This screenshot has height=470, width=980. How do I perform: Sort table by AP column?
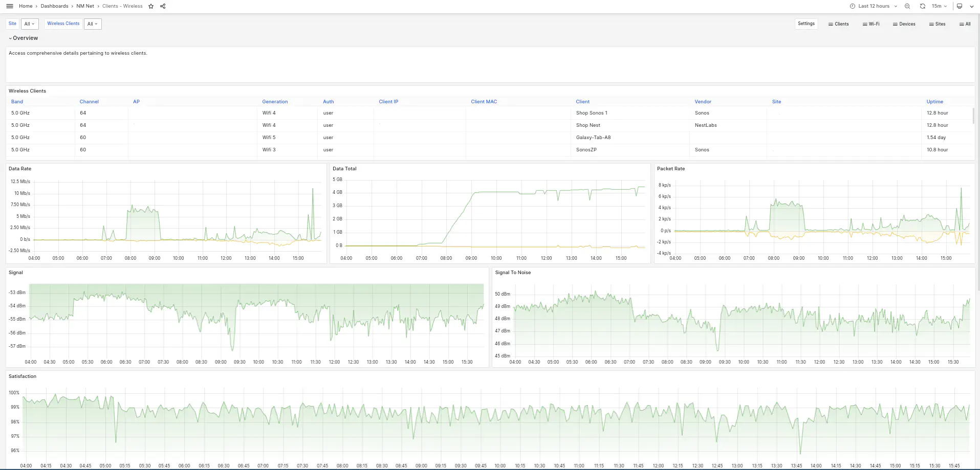136,102
